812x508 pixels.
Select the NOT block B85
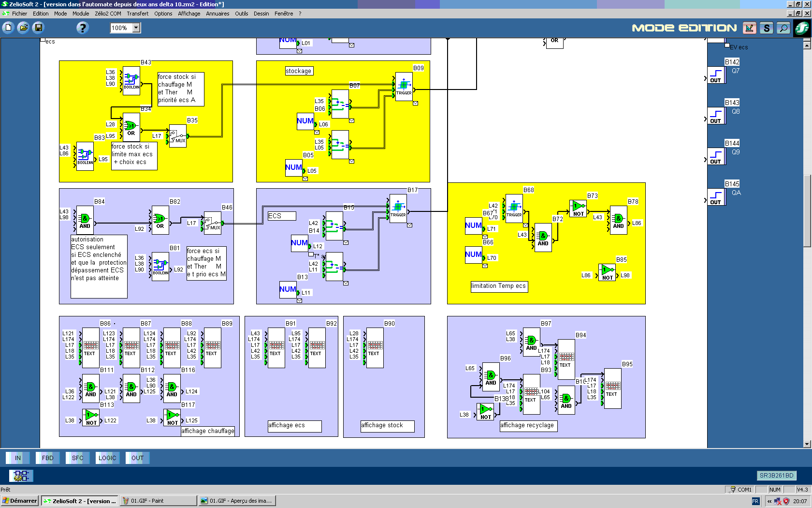pos(607,272)
